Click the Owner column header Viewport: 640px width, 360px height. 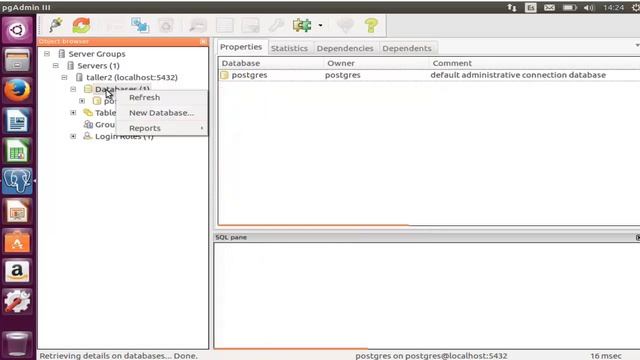[376, 63]
